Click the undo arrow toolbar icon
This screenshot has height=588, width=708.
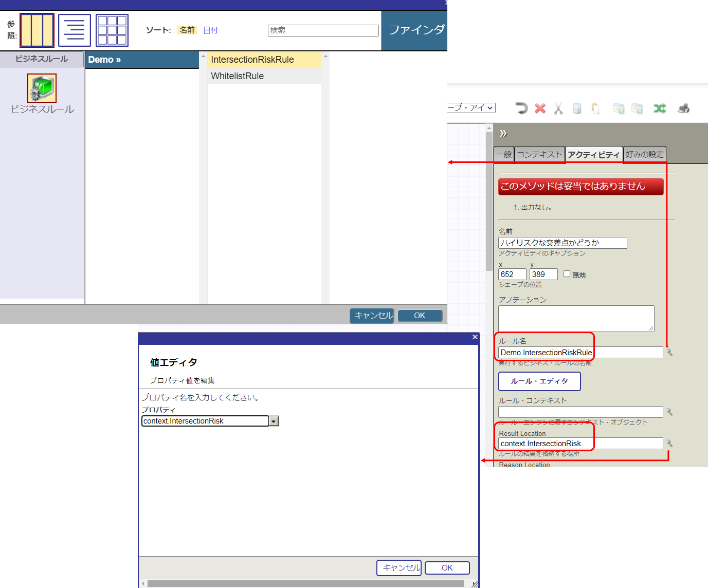point(521,108)
